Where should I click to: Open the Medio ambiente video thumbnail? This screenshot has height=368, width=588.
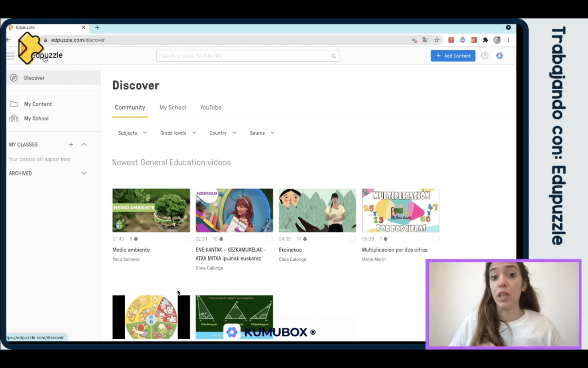[151, 210]
